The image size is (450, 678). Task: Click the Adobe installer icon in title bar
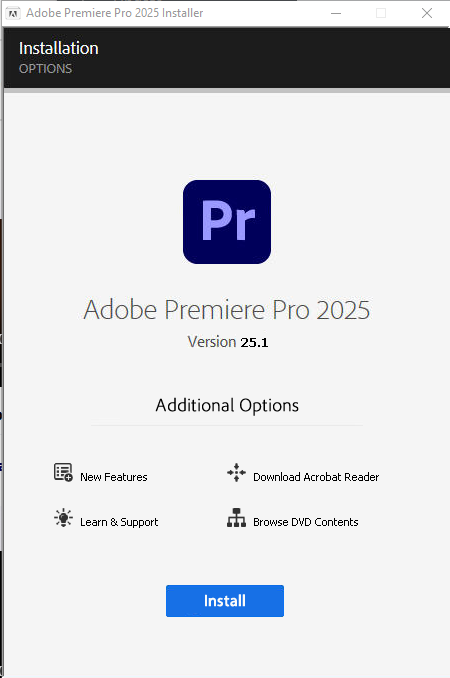point(13,13)
